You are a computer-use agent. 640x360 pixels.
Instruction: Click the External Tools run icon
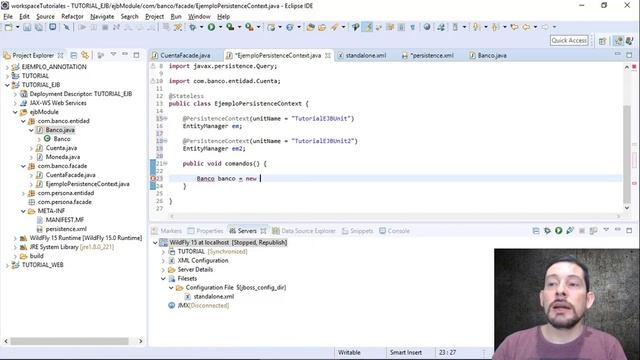[249, 27]
